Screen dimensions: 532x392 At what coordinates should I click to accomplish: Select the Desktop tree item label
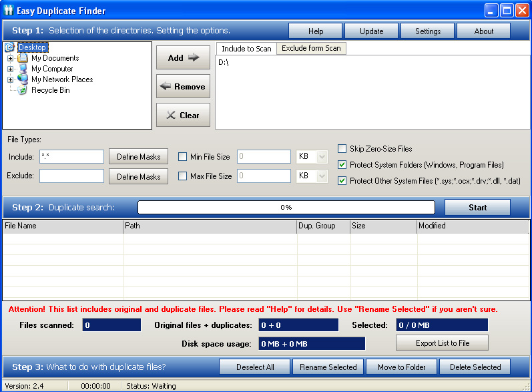pyautogui.click(x=33, y=47)
